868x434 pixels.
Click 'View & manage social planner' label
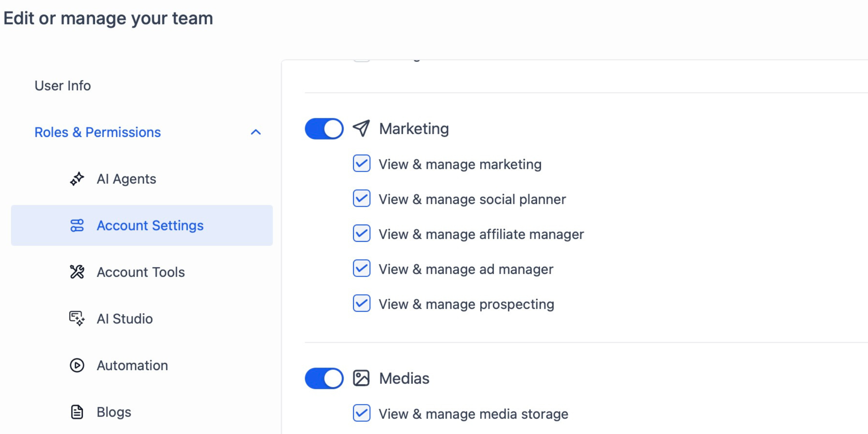point(472,199)
